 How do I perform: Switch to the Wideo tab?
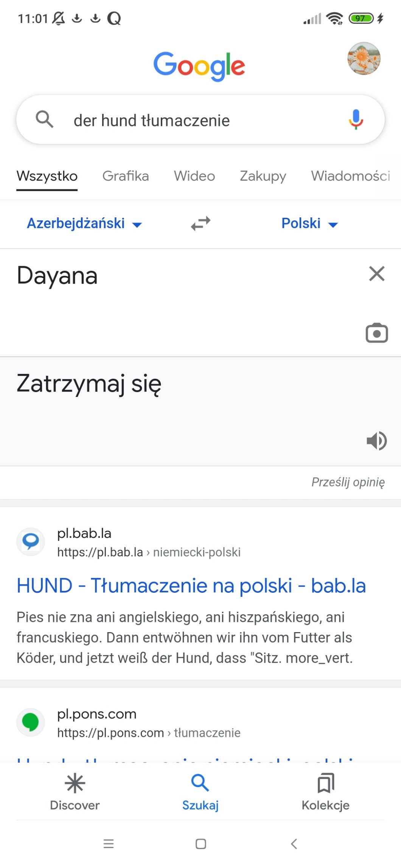point(194,176)
